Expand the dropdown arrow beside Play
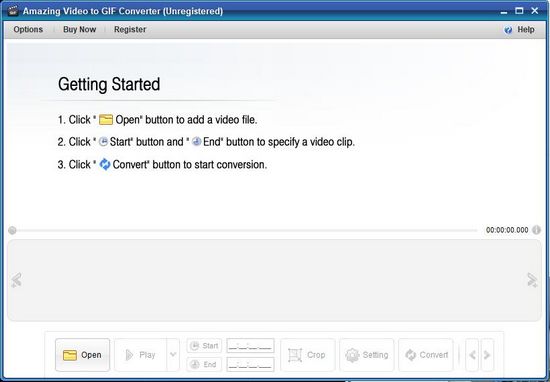Screen dimensions: 550x382 (x=173, y=355)
